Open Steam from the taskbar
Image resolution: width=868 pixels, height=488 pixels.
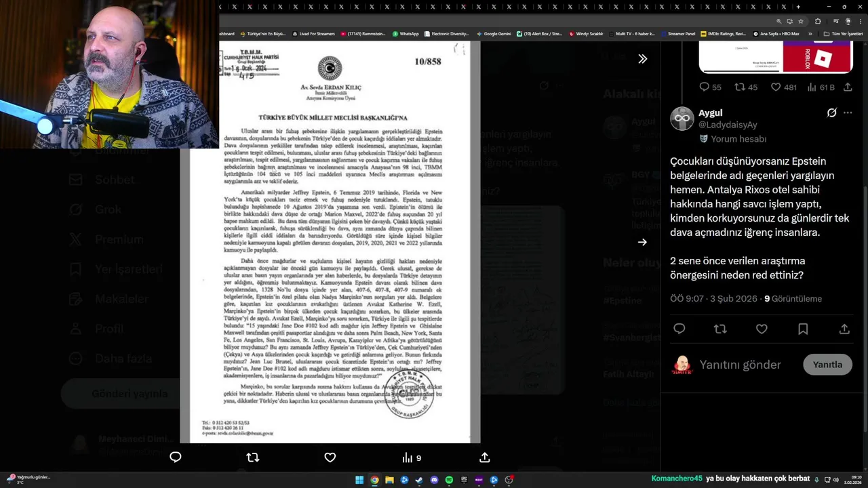click(x=419, y=480)
